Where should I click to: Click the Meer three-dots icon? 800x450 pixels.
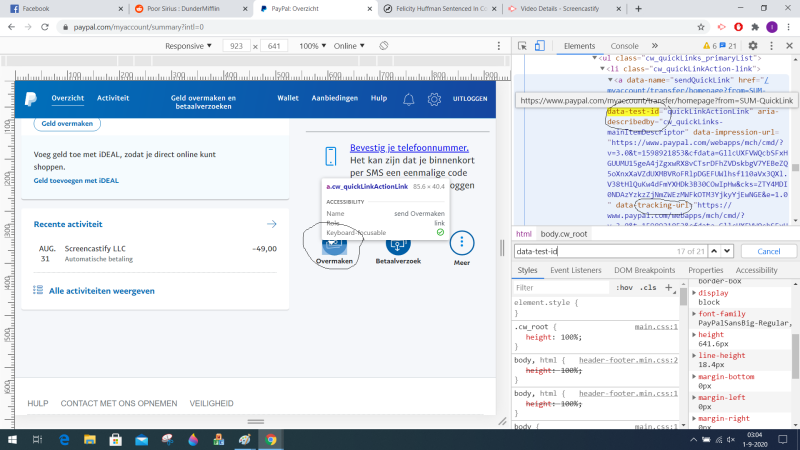pos(461,242)
